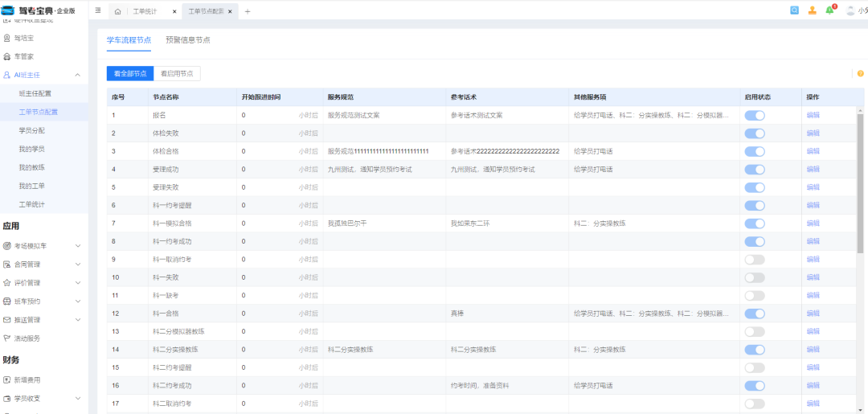868x414 pixels.
Task: Expand the 推送管理 menu chevron
Action: pyautogui.click(x=77, y=319)
